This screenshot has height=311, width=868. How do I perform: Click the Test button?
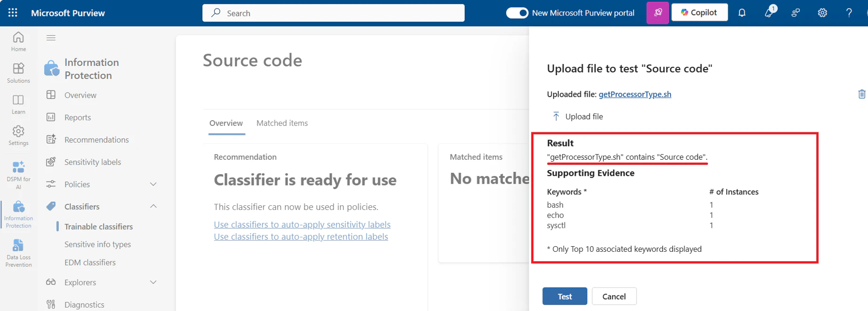(x=565, y=296)
